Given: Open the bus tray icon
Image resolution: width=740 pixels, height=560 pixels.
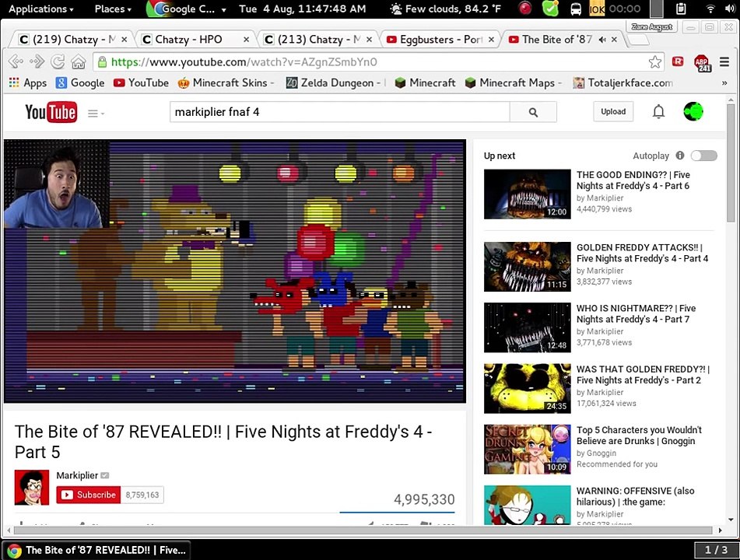Looking at the screenshot, I should 576,9.
